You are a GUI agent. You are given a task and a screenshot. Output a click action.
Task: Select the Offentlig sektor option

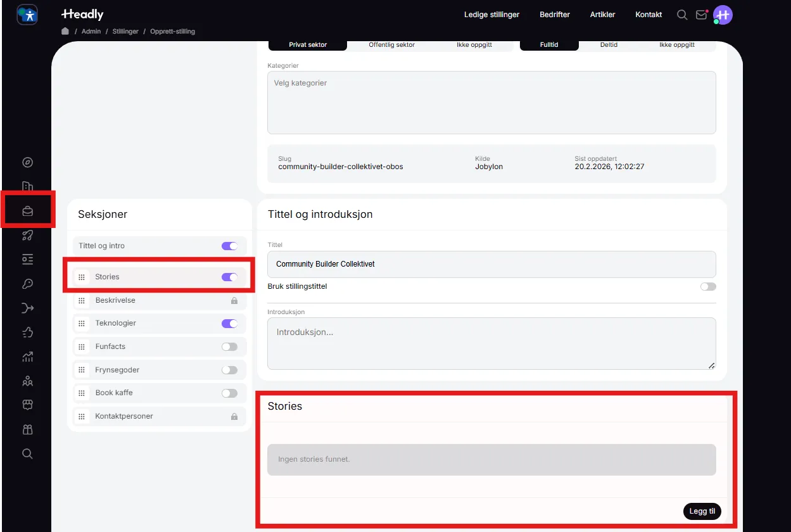tap(391, 45)
